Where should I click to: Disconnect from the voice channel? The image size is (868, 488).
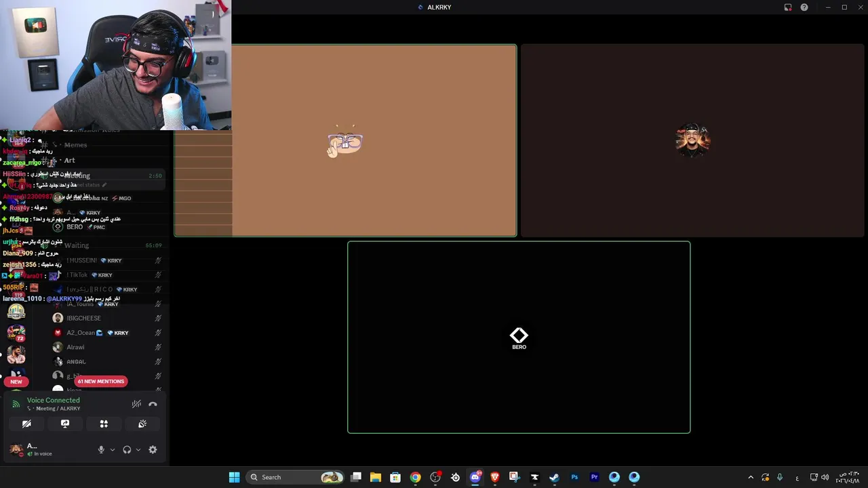click(153, 404)
